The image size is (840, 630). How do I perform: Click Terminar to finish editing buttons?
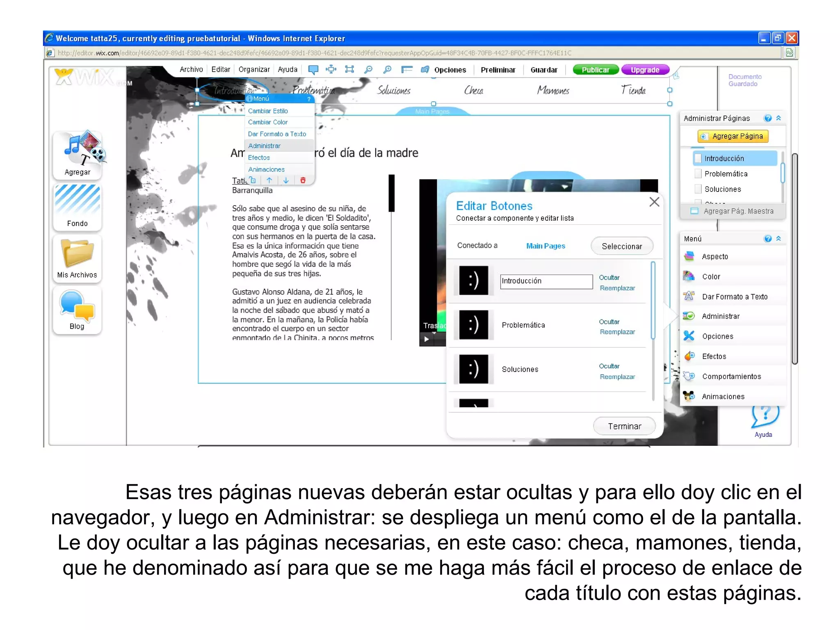point(624,427)
